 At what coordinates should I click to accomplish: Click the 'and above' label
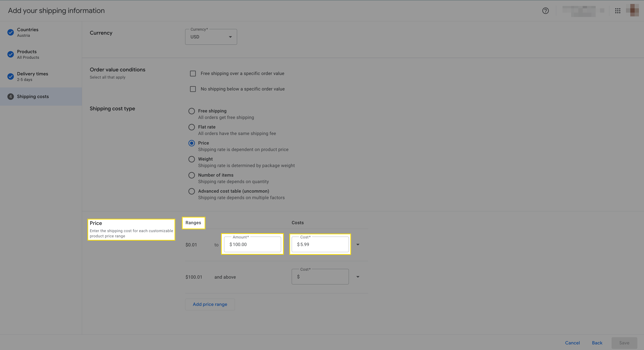tap(225, 277)
